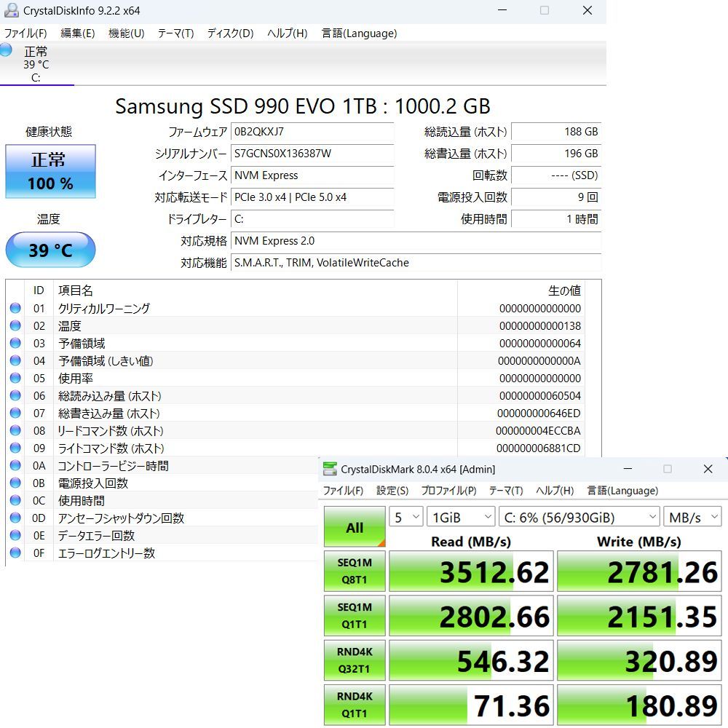This screenshot has width=728, height=728.
Task: Click the CrystalDiskMark app icon in title bar
Action: (x=330, y=469)
